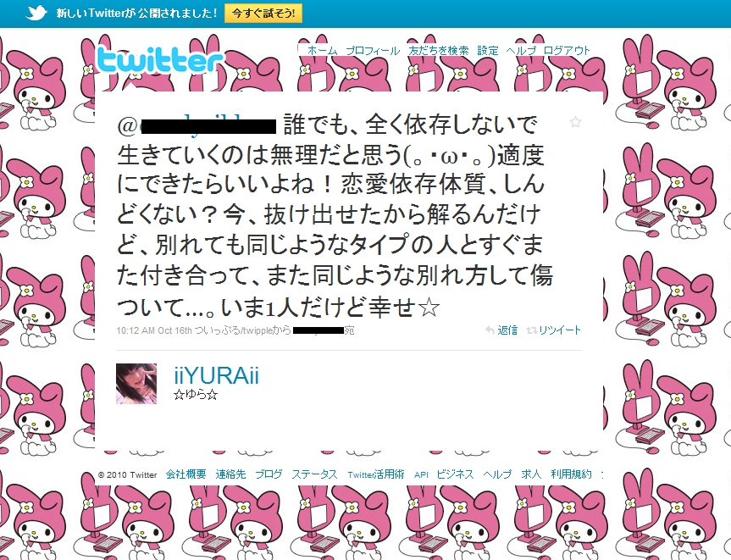731x560 pixels.
Task: Click the 今すぐ試そう! button
Action: [263, 13]
